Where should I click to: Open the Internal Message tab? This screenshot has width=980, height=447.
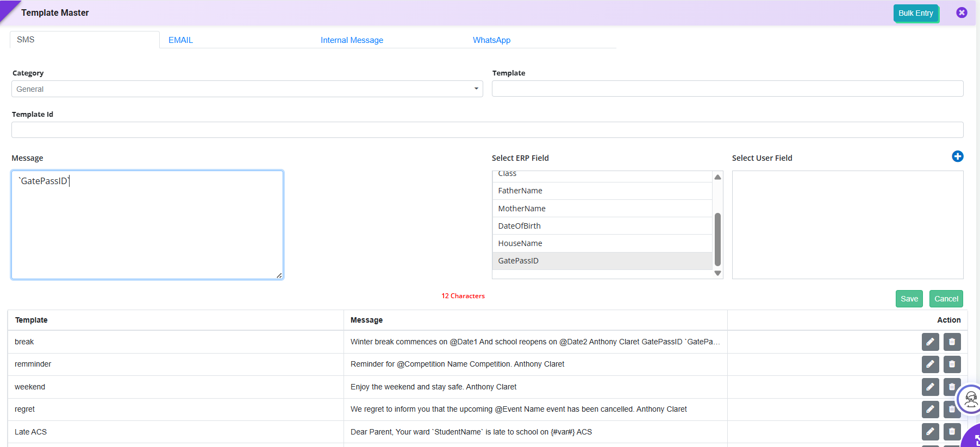point(352,40)
